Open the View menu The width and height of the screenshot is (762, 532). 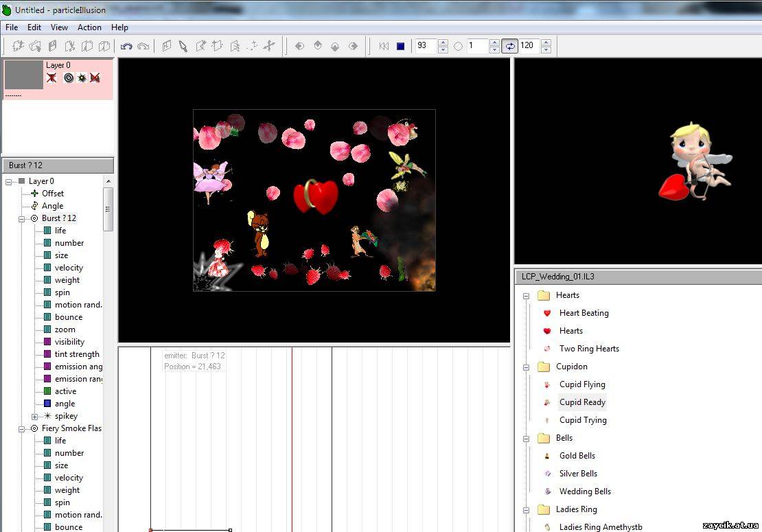(x=59, y=27)
